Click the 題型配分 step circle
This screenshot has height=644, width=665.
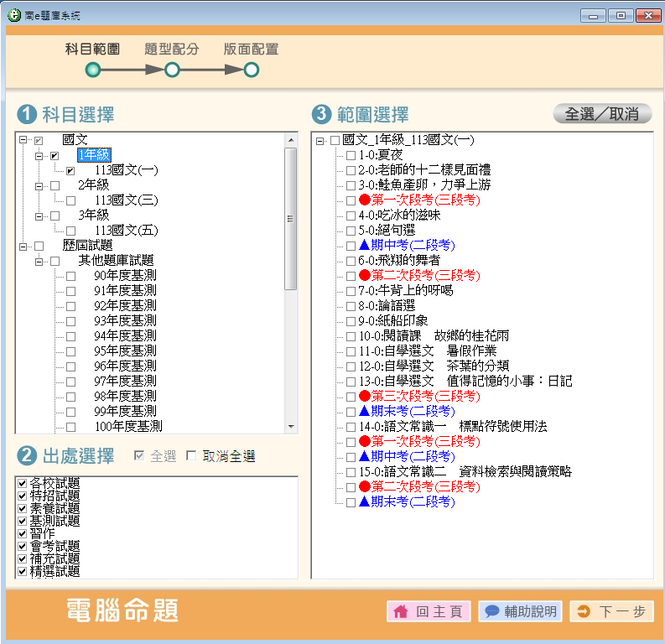[x=172, y=70]
